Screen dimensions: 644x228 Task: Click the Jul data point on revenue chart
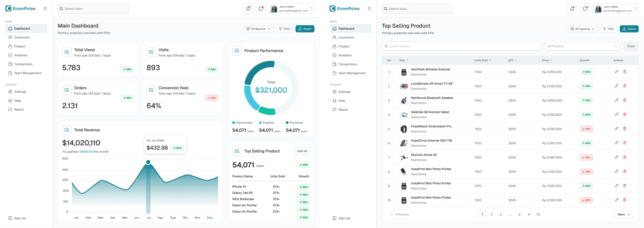[148, 162]
